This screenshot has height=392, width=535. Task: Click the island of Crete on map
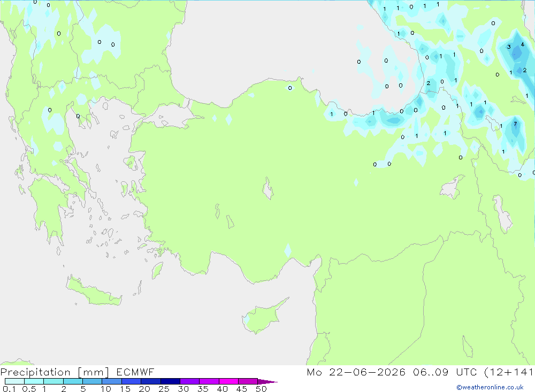(94, 291)
